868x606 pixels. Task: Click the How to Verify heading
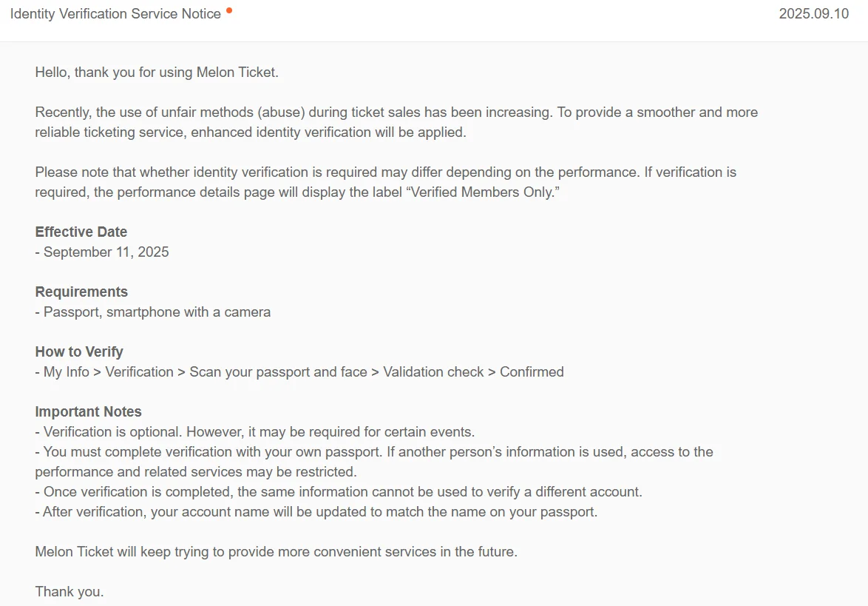coord(79,351)
